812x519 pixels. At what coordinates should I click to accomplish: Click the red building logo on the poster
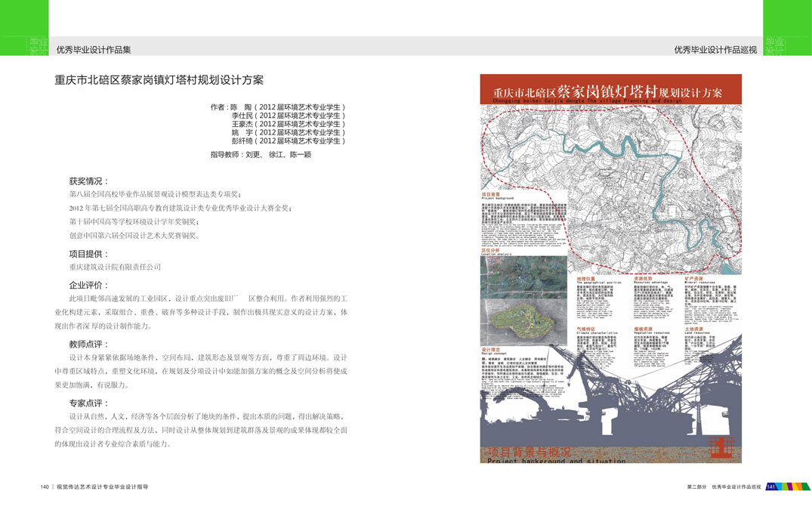pyautogui.click(x=721, y=447)
